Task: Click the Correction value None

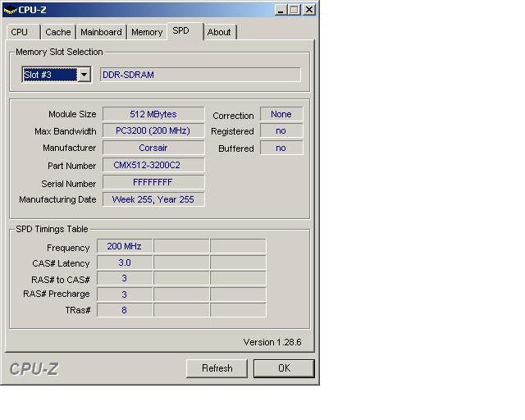Action: [x=281, y=114]
